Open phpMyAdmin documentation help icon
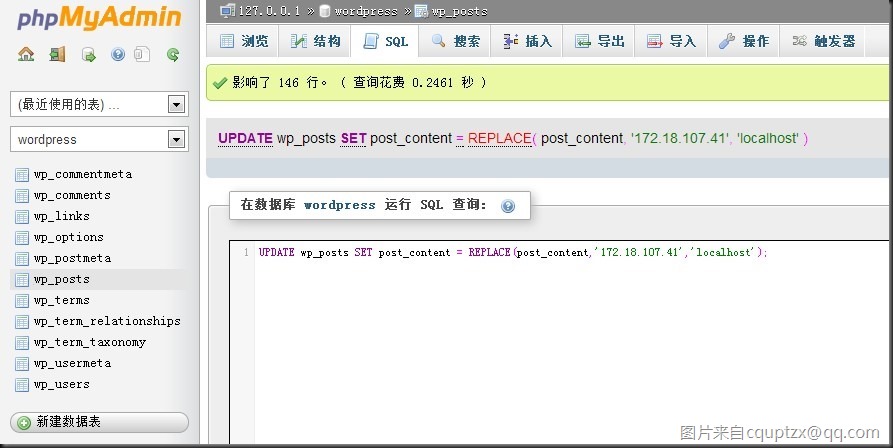Image resolution: width=893 pixels, height=448 pixels. click(x=118, y=55)
